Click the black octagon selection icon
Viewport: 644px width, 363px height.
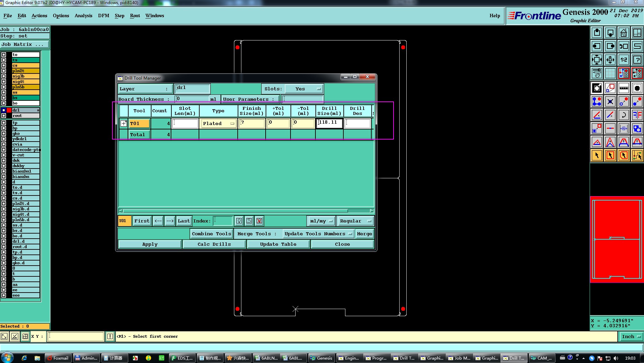(x=637, y=88)
